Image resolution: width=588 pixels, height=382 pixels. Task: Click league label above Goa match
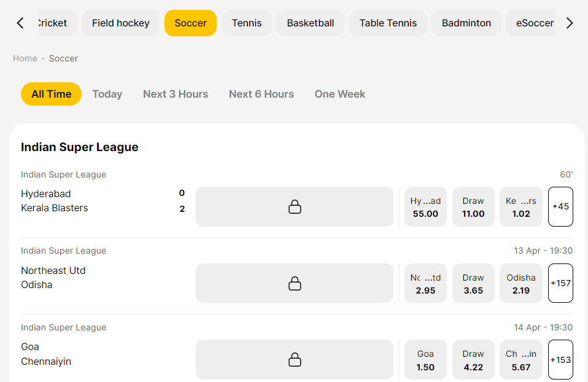pos(63,327)
